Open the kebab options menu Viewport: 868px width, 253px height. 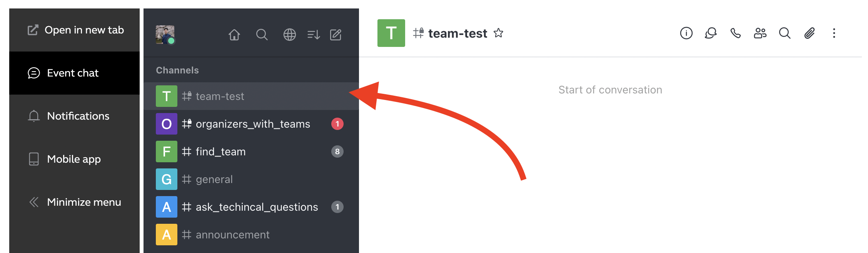834,33
